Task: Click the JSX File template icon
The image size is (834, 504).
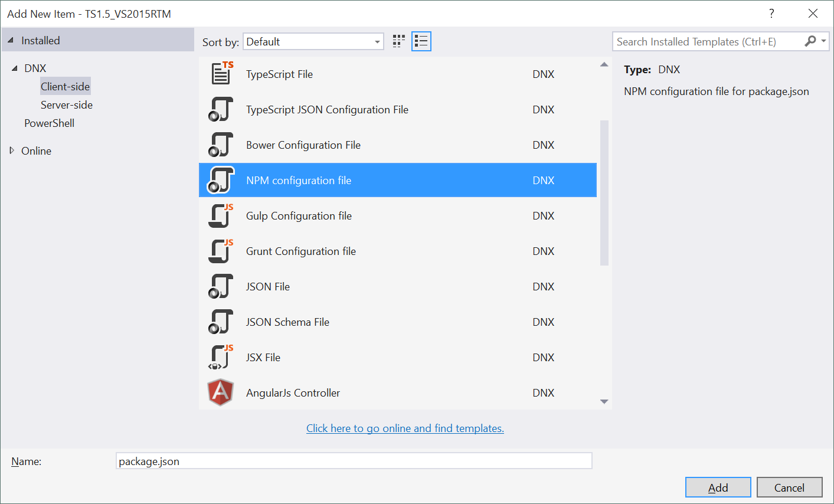Action: pyautogui.click(x=221, y=358)
